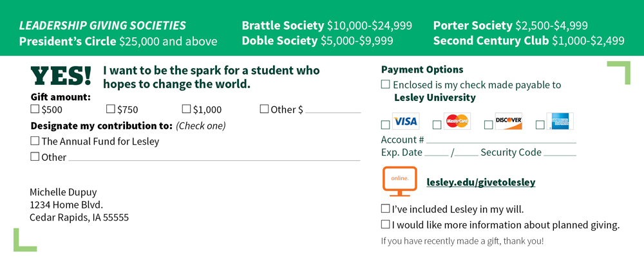This screenshot has height=265, width=644.
Task: Click the Discover card logo
Action: [508, 122]
